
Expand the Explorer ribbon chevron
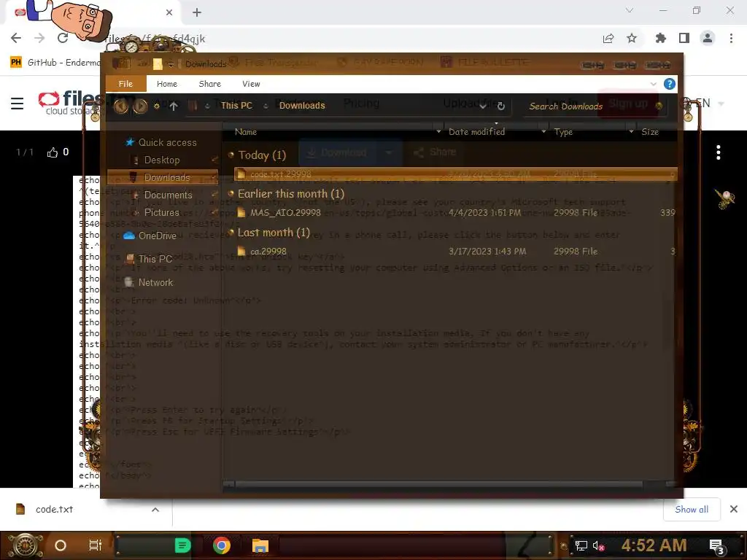click(653, 84)
